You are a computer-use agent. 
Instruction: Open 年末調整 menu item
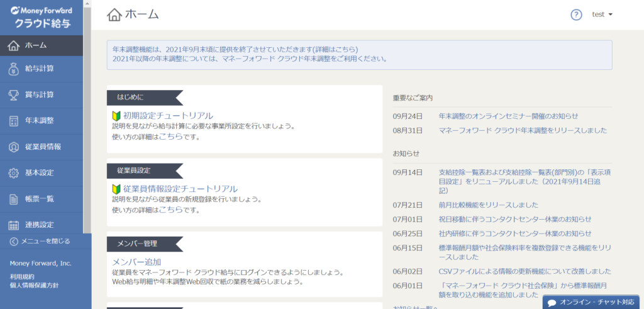point(42,121)
